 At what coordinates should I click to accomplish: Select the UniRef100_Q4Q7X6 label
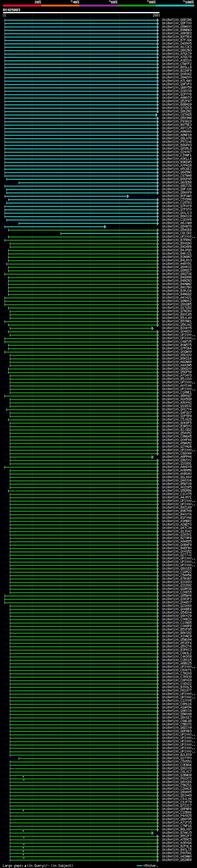pos(177,274)
